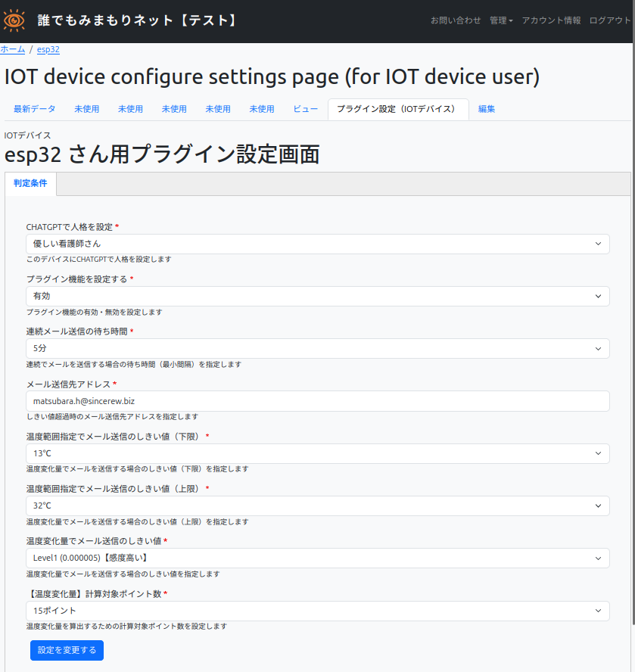
Task: Open the 管理 dropdown in the navbar
Action: click(500, 20)
